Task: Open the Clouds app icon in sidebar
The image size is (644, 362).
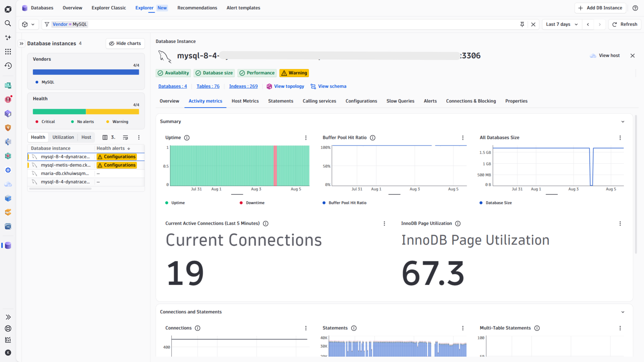Action: pos(8,184)
